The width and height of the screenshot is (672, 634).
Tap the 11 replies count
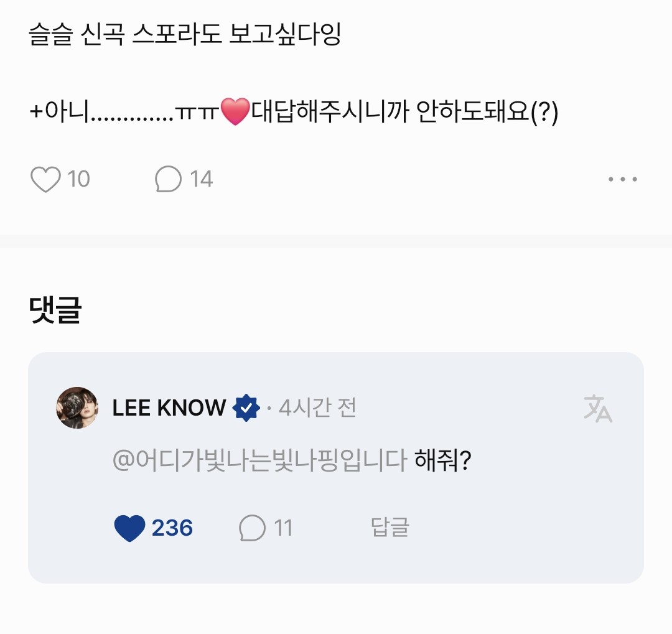pos(283,528)
